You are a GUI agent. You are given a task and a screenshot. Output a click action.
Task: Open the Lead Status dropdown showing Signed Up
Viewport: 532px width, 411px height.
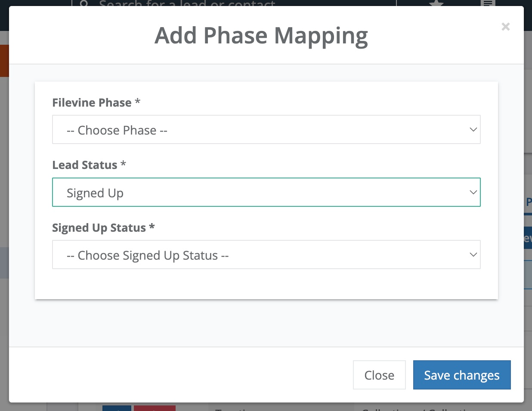pyautogui.click(x=266, y=192)
